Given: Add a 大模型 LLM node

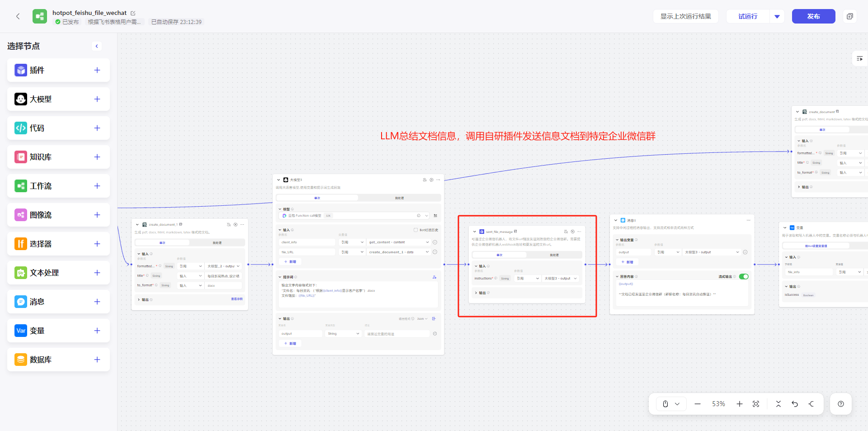Looking at the screenshot, I should 97,99.
